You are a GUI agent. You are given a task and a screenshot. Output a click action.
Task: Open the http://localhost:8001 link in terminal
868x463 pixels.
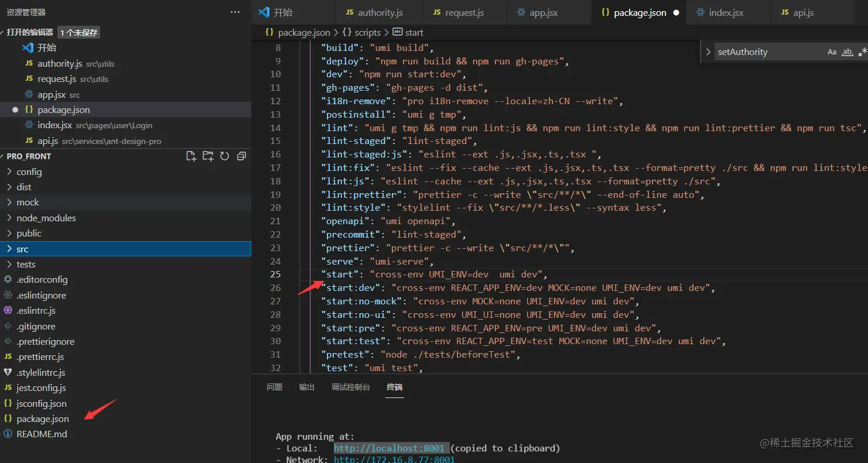point(389,448)
